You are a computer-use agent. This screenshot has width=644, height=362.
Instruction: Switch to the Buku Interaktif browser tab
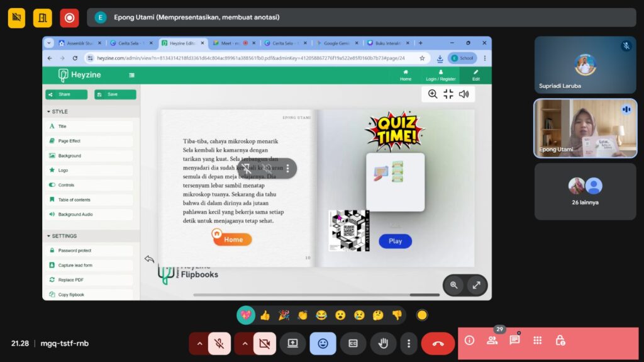(389, 43)
